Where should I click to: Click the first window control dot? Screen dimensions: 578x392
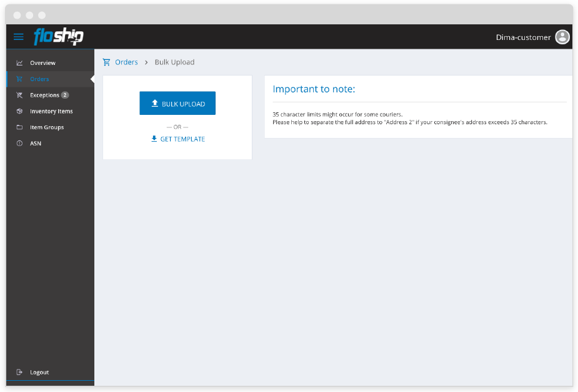click(x=17, y=15)
